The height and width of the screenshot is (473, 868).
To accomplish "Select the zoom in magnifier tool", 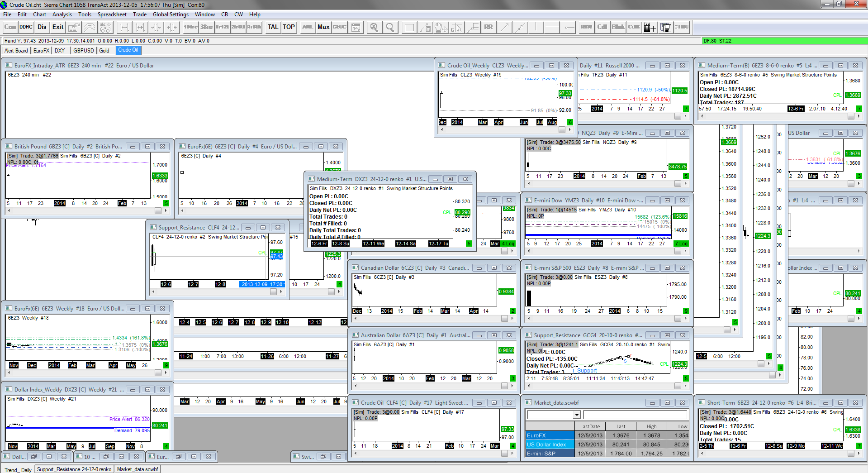I will [390, 27].
